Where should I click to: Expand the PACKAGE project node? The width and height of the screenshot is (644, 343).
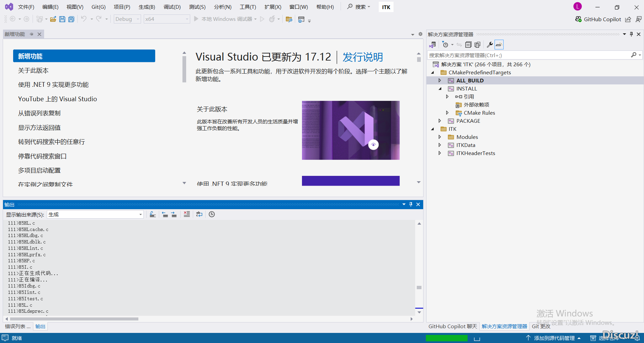pos(440,121)
